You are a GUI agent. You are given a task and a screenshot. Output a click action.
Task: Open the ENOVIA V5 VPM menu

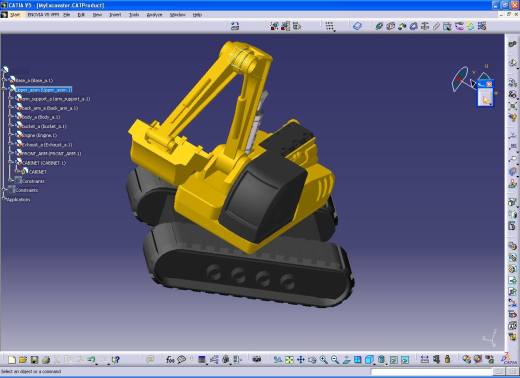43,15
